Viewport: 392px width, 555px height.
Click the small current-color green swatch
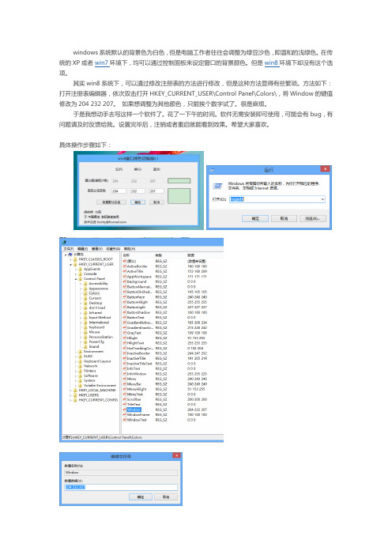tap(179, 180)
